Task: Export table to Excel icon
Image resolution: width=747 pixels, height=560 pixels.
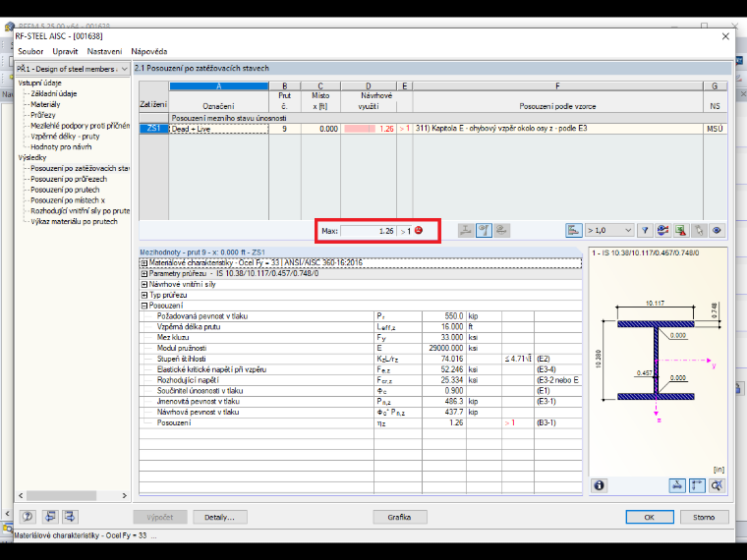Action: pyautogui.click(x=681, y=231)
